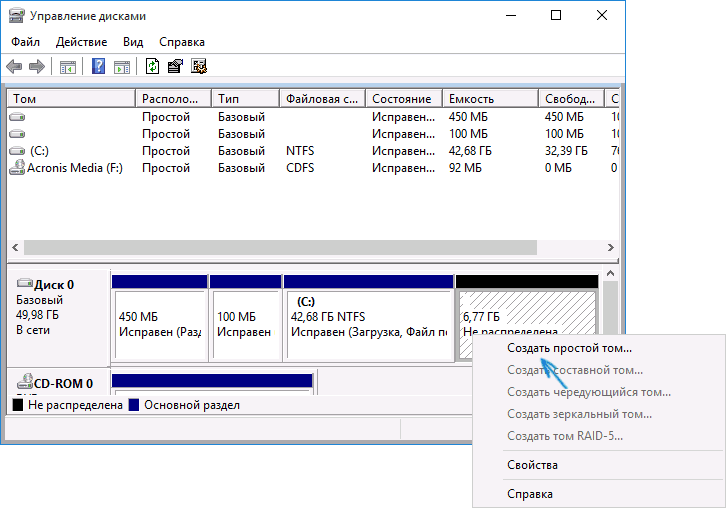Open the Properties toolbar icon
The width and height of the screenshot is (726, 508).
point(175,66)
